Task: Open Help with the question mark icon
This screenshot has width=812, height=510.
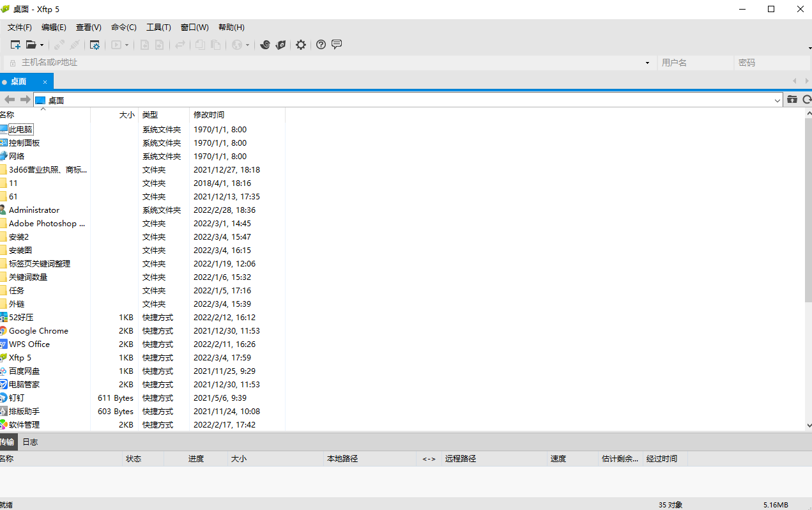Action: point(321,45)
